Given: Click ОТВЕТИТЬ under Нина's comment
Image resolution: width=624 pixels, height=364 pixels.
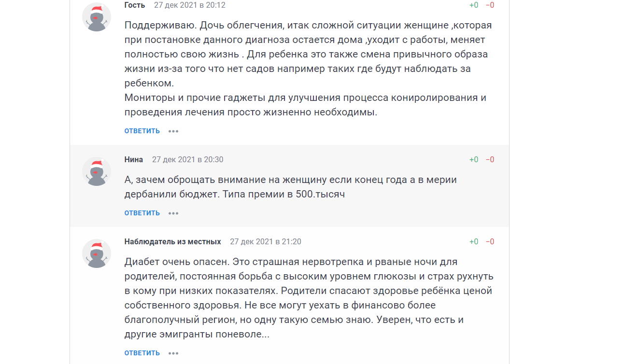Looking at the screenshot, I should tap(142, 213).
